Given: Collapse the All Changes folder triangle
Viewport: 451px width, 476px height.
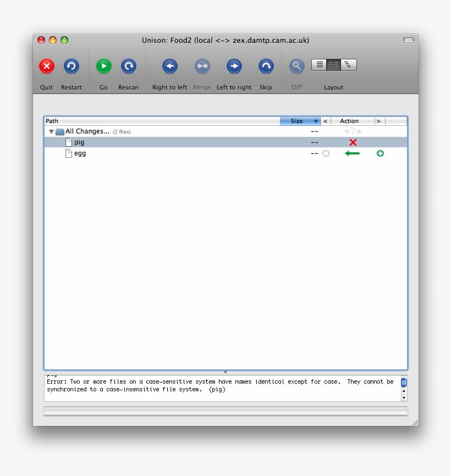Looking at the screenshot, I should coord(53,131).
